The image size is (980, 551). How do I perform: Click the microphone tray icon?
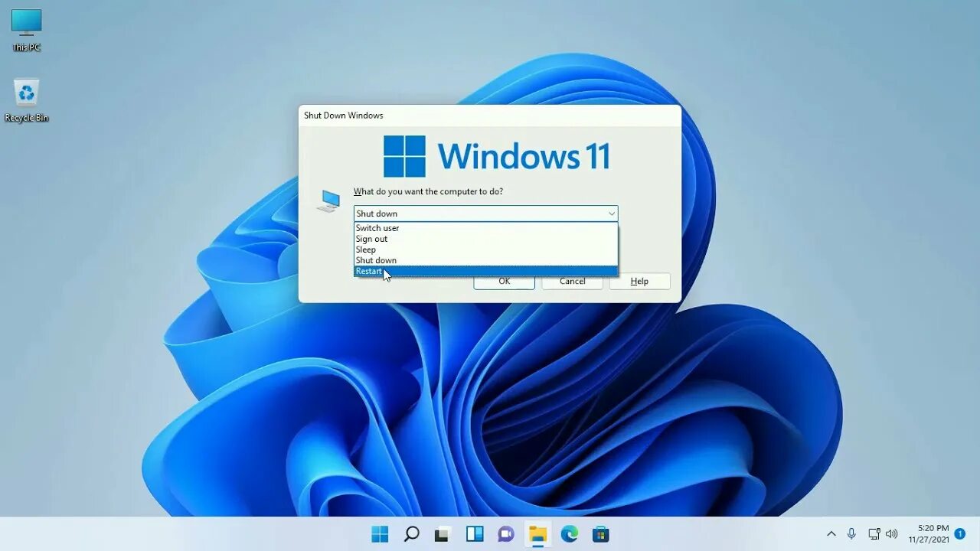851,533
